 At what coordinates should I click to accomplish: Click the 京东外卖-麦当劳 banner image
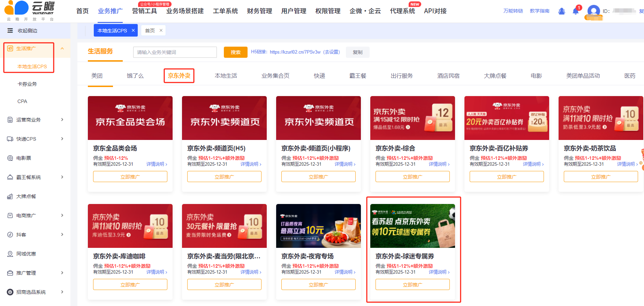pyautogui.click(x=224, y=226)
